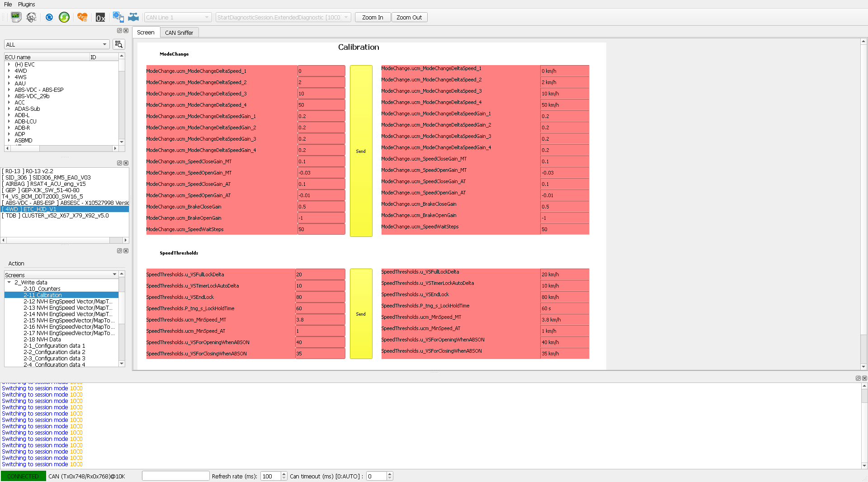This screenshot has width=868, height=482.
Task: Click the Zoom In button
Action: (373, 17)
